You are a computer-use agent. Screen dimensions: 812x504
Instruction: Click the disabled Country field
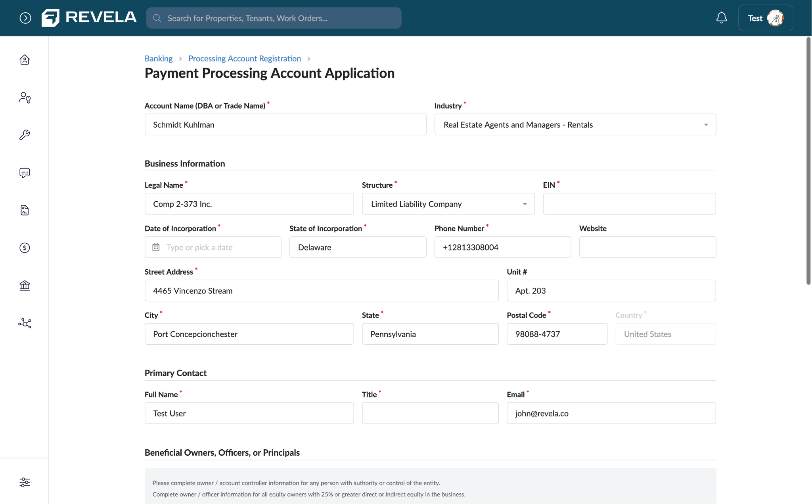pyautogui.click(x=665, y=334)
